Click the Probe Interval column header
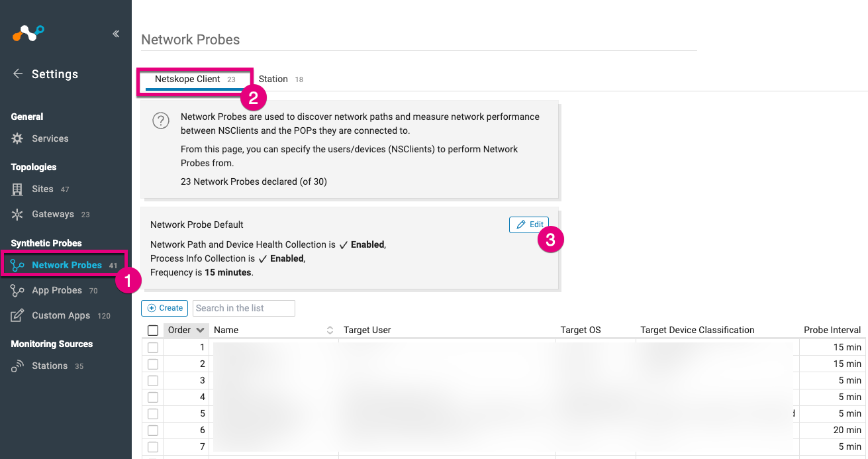The width and height of the screenshot is (868, 459). click(832, 330)
